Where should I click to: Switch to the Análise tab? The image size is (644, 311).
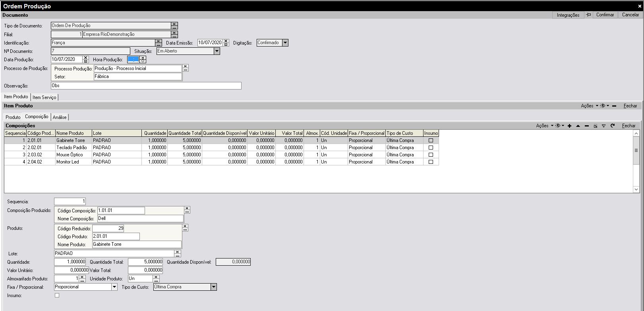click(x=60, y=117)
